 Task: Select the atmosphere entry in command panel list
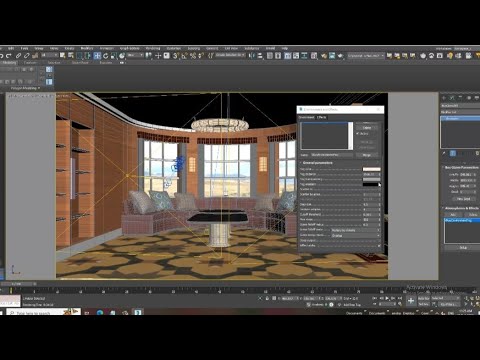coord(462,220)
